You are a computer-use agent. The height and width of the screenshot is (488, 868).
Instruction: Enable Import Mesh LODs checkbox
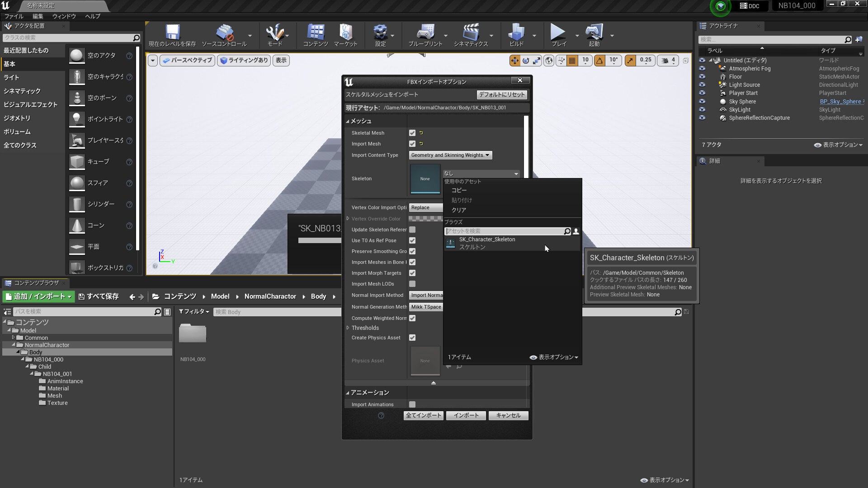tap(412, 284)
